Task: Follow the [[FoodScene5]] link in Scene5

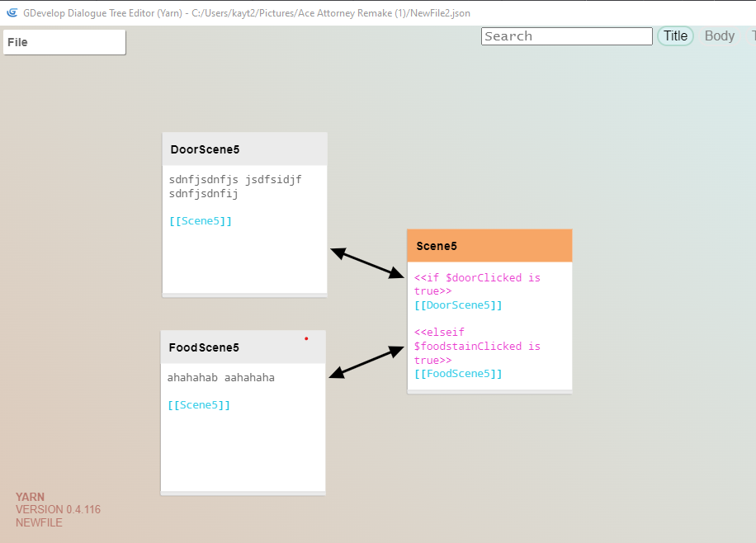Action: [x=458, y=373]
